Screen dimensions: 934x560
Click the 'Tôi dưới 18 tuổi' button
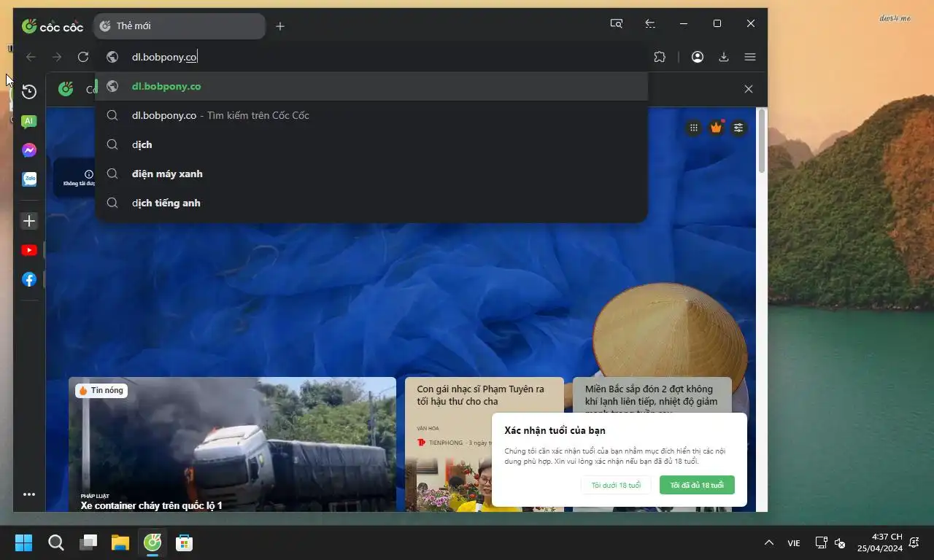click(x=617, y=485)
